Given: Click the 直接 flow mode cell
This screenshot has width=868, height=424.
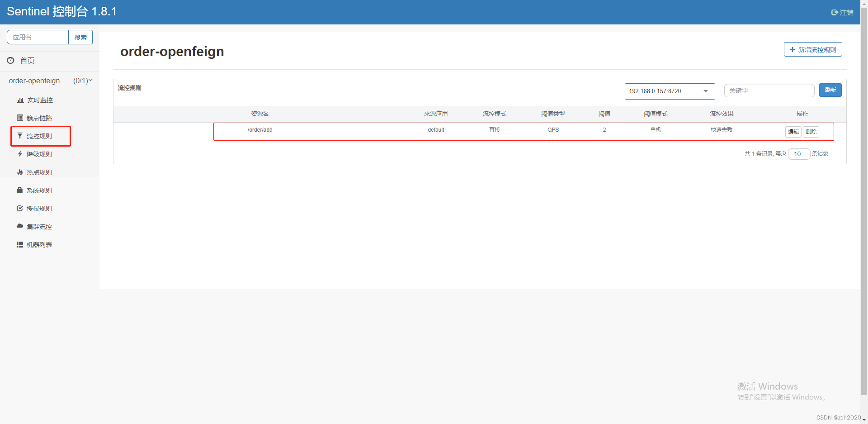Looking at the screenshot, I should 495,130.
